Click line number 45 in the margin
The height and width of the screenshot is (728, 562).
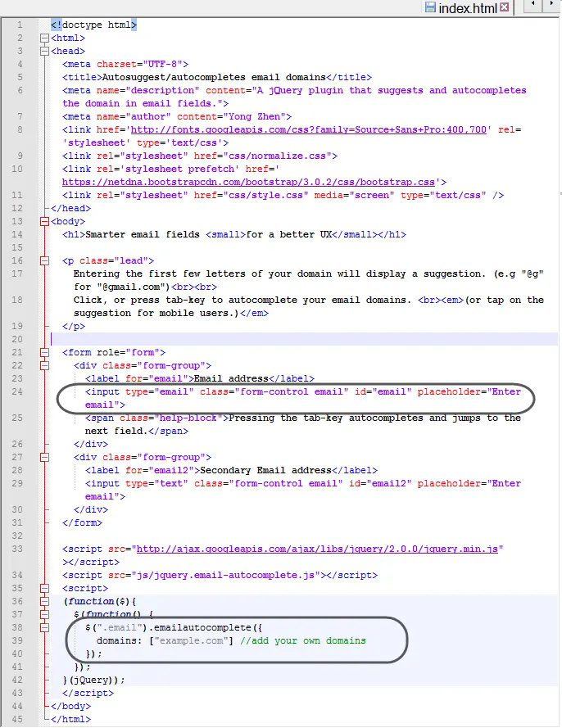(17, 719)
